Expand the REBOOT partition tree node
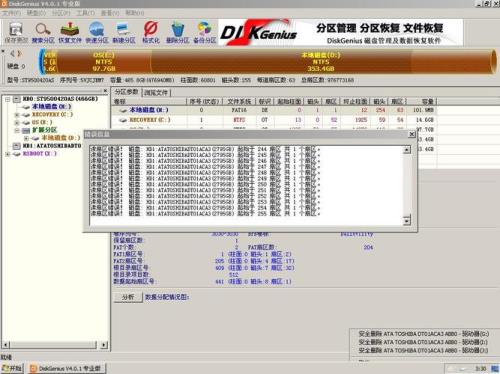500x374 pixels. click(8, 154)
